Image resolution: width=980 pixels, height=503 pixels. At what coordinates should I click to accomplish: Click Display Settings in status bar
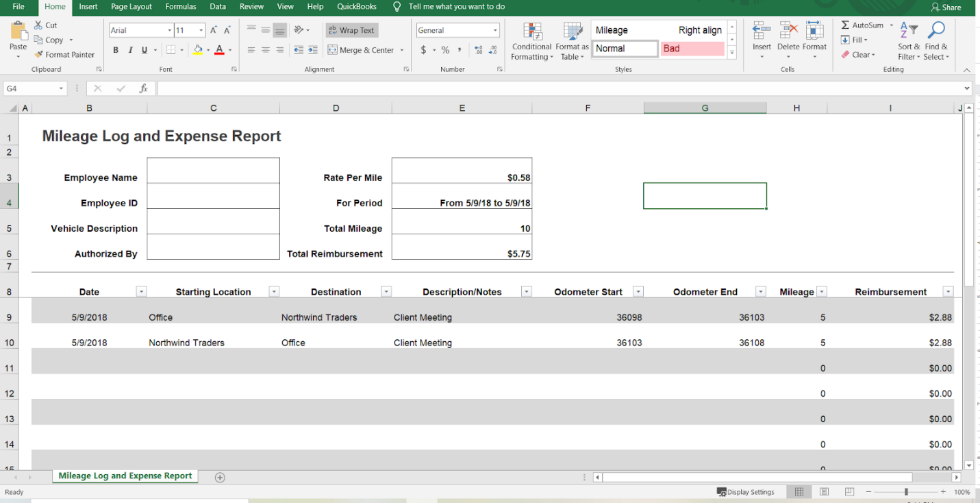(746, 492)
